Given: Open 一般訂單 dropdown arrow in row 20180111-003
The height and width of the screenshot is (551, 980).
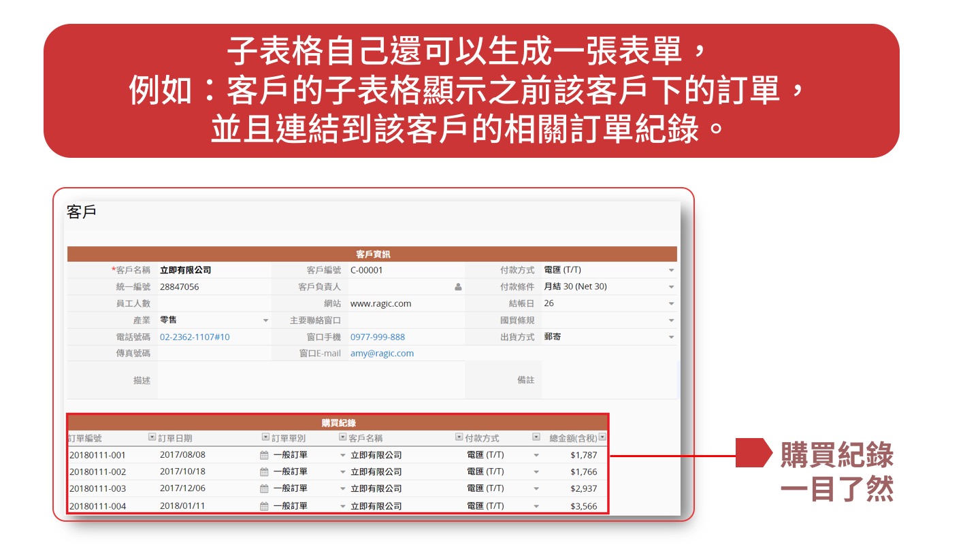Looking at the screenshot, I should tap(342, 488).
